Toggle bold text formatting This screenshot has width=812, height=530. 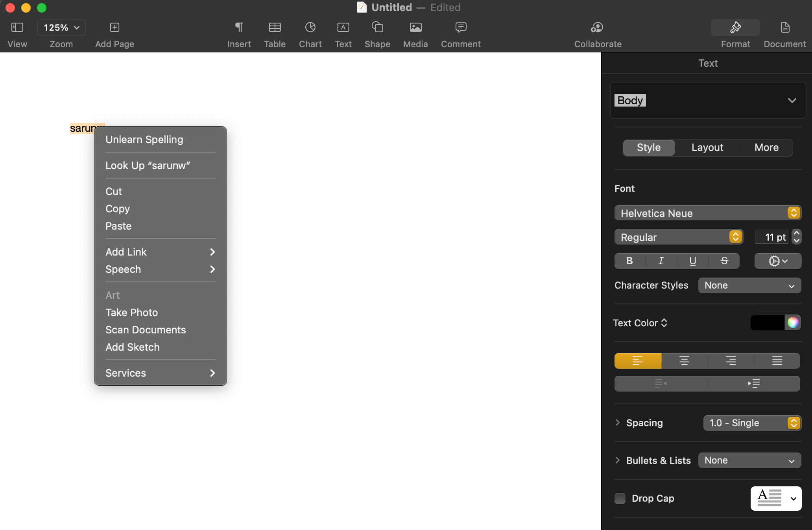coord(629,261)
